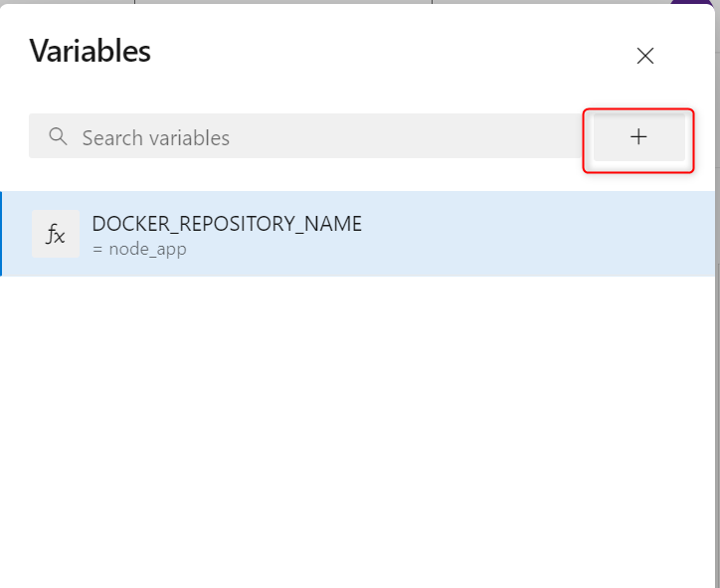Image resolution: width=720 pixels, height=588 pixels.
Task: Add a new variable with plus button
Action: tap(638, 137)
